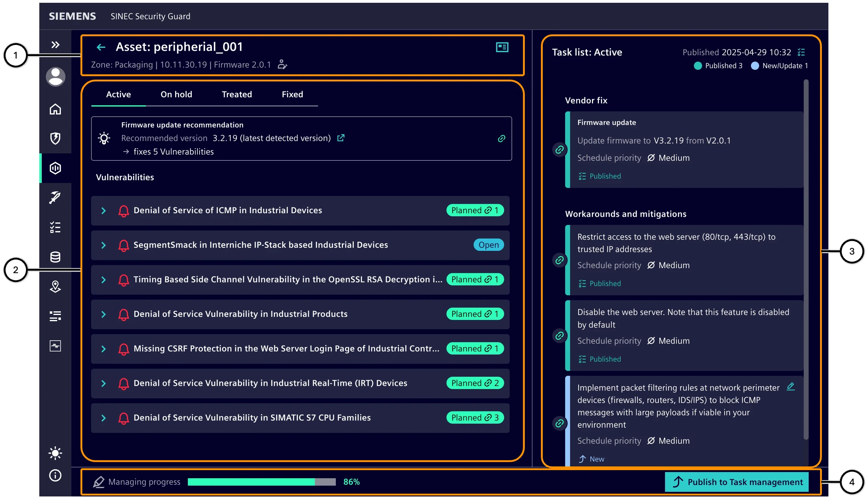Expand Missing CSRF Protection vulnerability row

tap(103, 349)
